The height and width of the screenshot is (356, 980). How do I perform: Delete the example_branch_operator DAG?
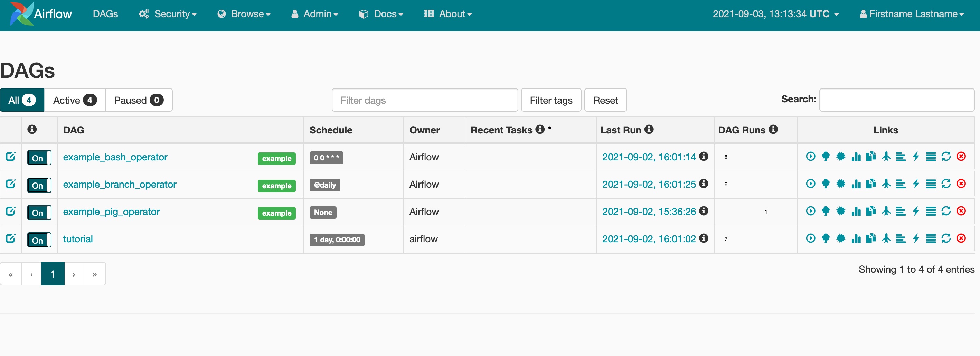tap(961, 184)
